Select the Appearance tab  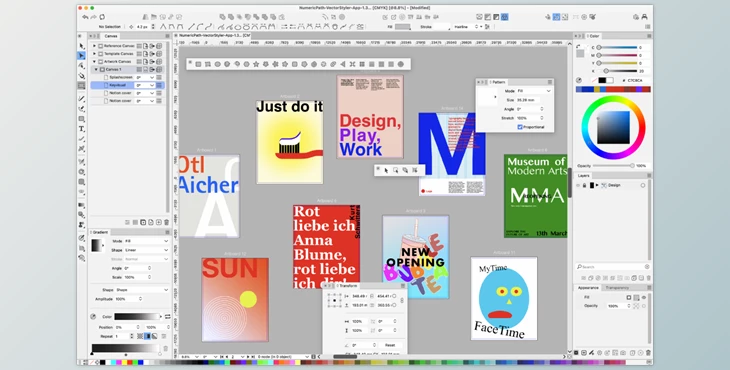point(588,288)
